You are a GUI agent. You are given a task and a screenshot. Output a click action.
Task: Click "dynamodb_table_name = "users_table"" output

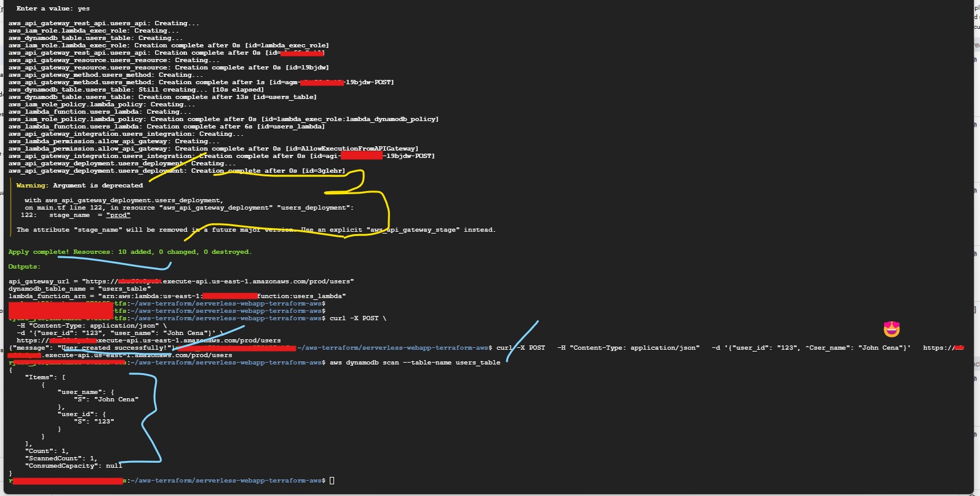coord(79,289)
